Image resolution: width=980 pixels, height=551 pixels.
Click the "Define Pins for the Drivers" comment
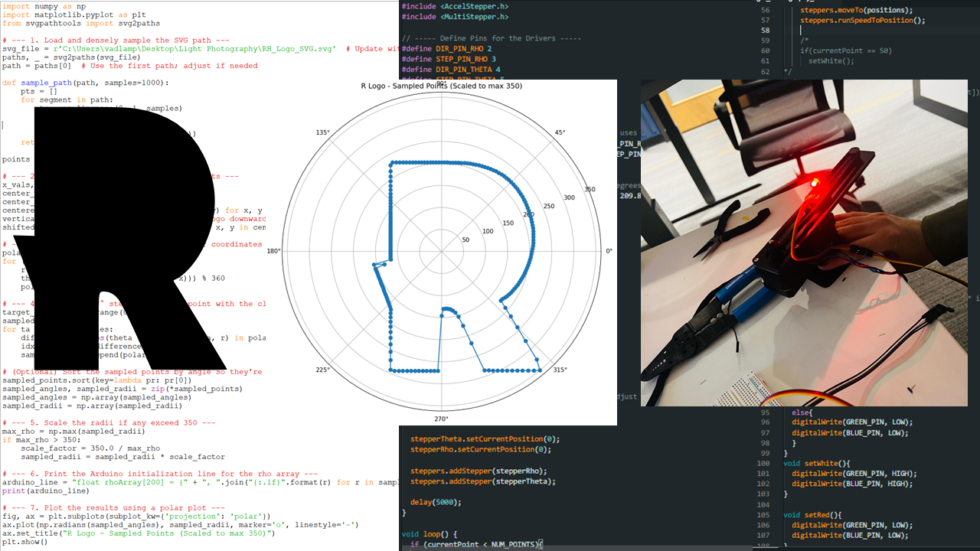tap(491, 38)
